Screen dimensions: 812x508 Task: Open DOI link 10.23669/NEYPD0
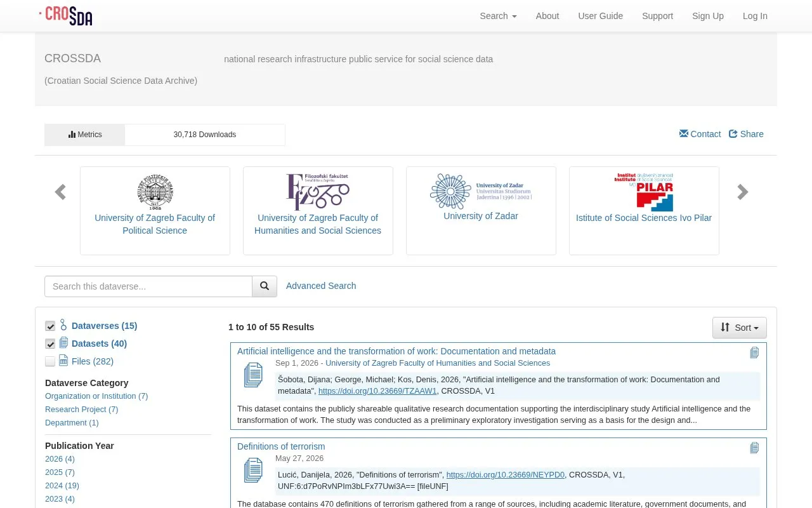click(x=506, y=475)
